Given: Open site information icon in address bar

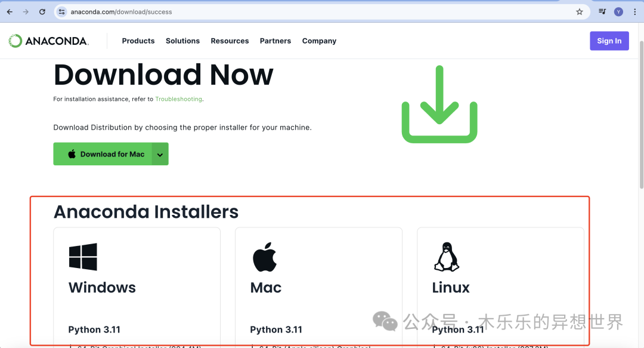Looking at the screenshot, I should 61,12.
